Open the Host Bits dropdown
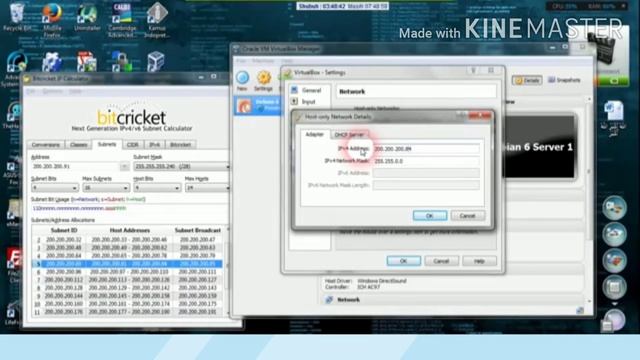Image resolution: width=640 pixels, height=360 pixels. point(157,188)
